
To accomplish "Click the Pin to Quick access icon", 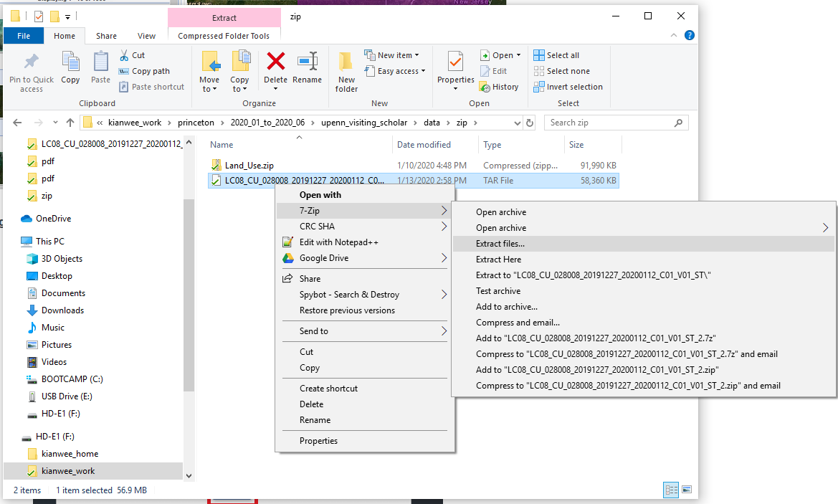I will tap(31, 63).
